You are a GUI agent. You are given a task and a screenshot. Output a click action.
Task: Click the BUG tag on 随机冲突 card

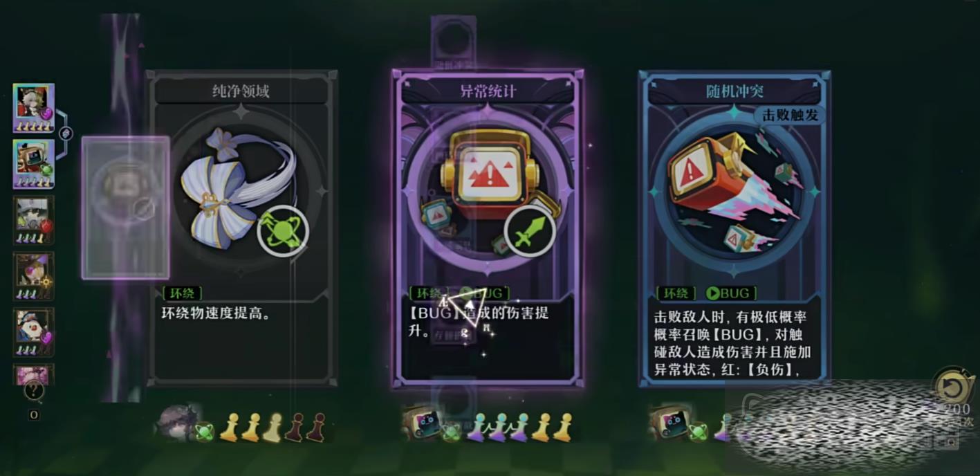[x=730, y=293]
